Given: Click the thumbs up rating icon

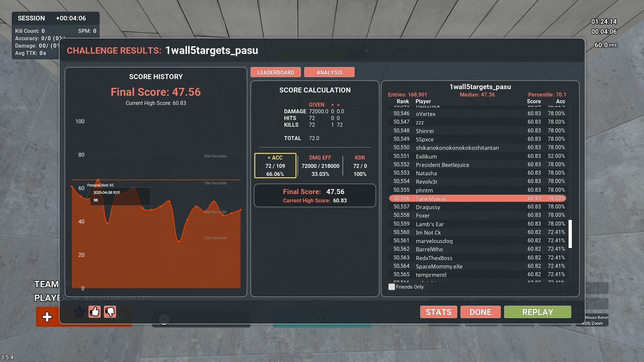Looking at the screenshot, I should 95,312.
